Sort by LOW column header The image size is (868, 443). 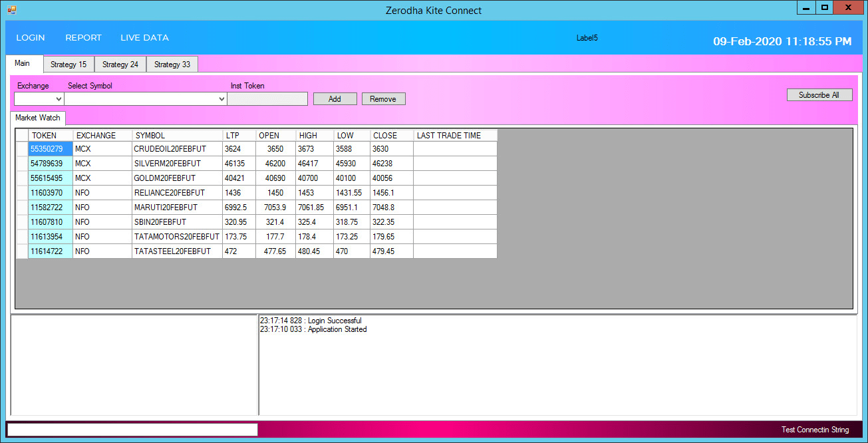pos(352,135)
